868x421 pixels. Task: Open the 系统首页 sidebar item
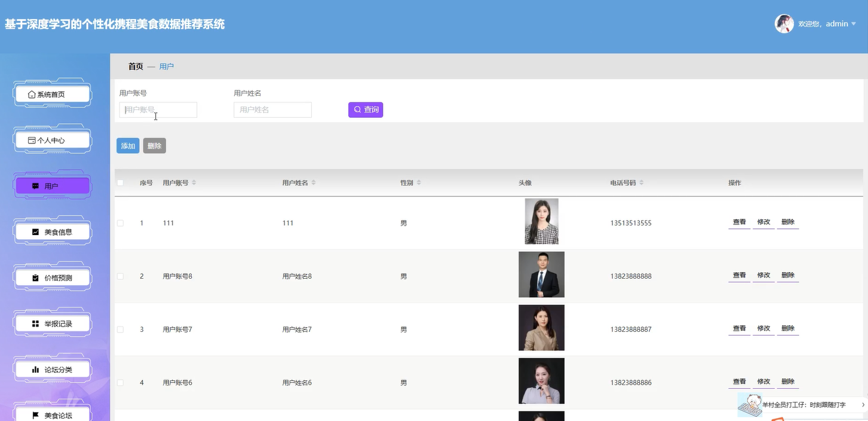(x=52, y=94)
